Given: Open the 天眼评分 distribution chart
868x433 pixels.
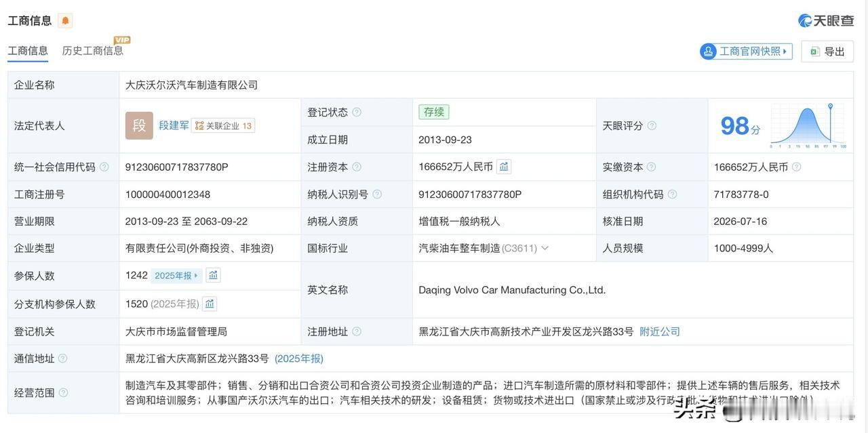Looking at the screenshot, I should (808, 126).
